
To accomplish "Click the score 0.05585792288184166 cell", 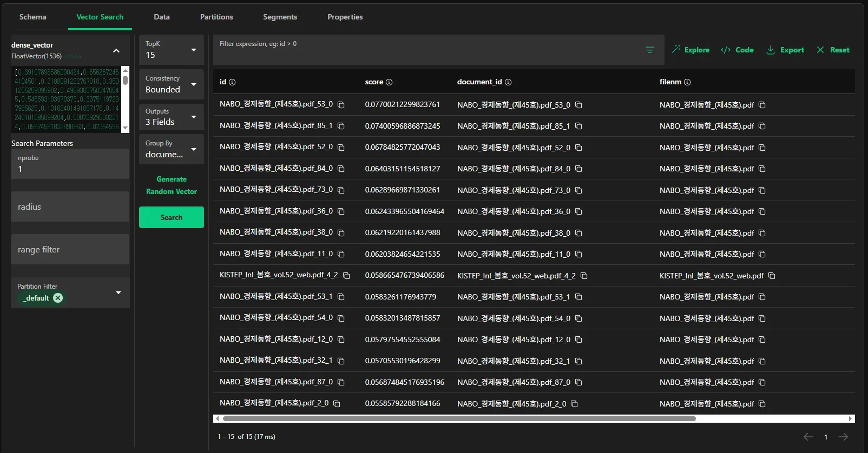I will click(x=403, y=403).
